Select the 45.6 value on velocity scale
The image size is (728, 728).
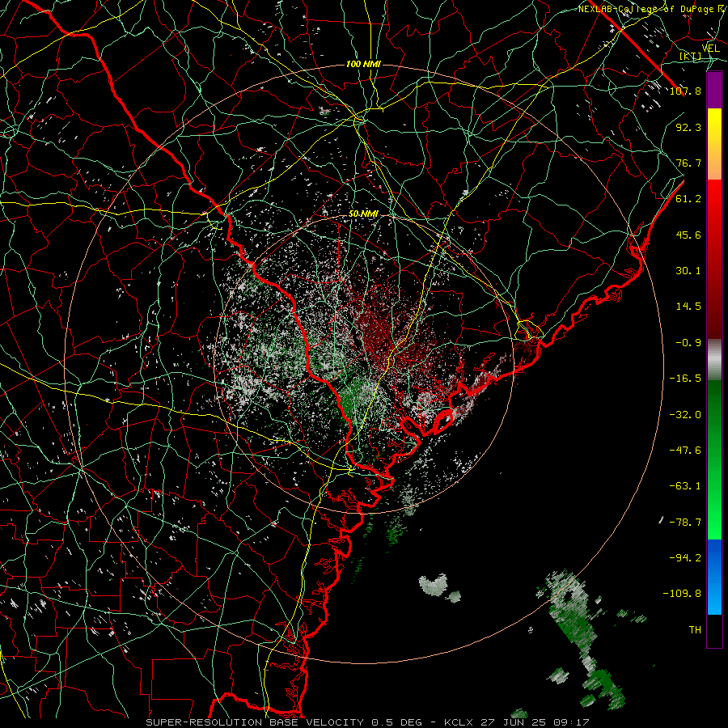pos(688,235)
